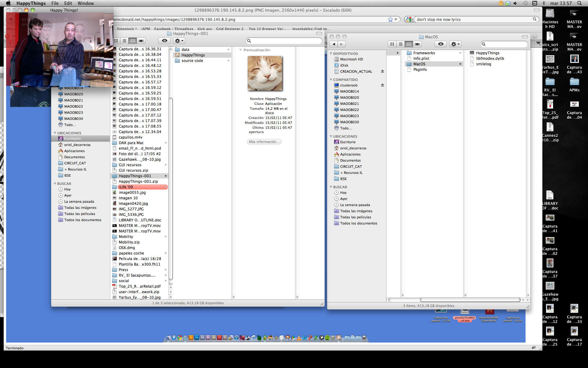Viewport: 588px width, 368px height.
Task: Select Cover Flow view in MacOS window
Action: 417,44
